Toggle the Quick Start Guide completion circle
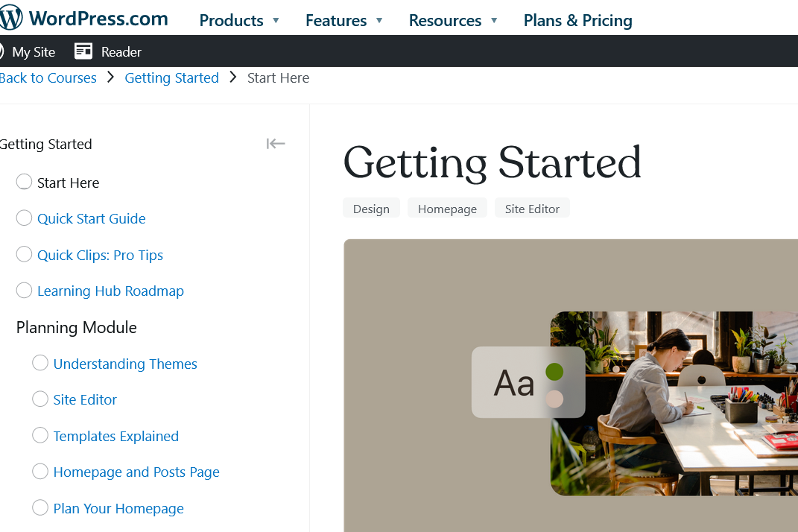The image size is (798, 532). (25, 218)
